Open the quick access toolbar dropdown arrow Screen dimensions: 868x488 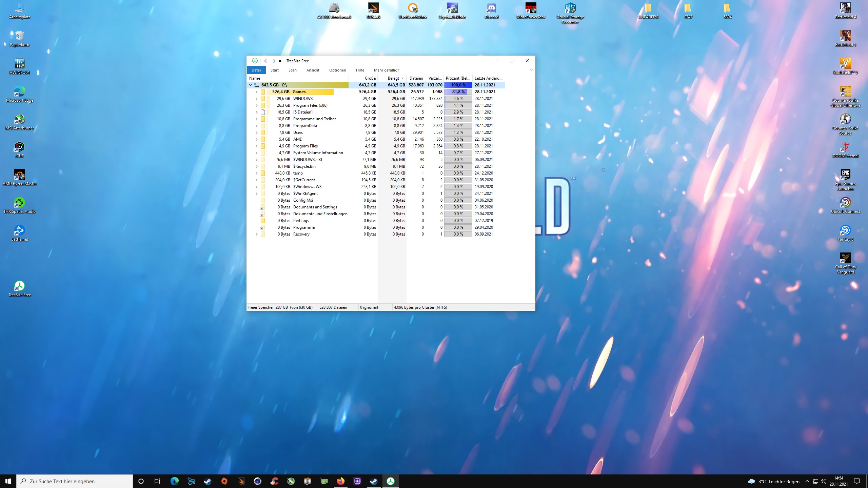(x=280, y=61)
